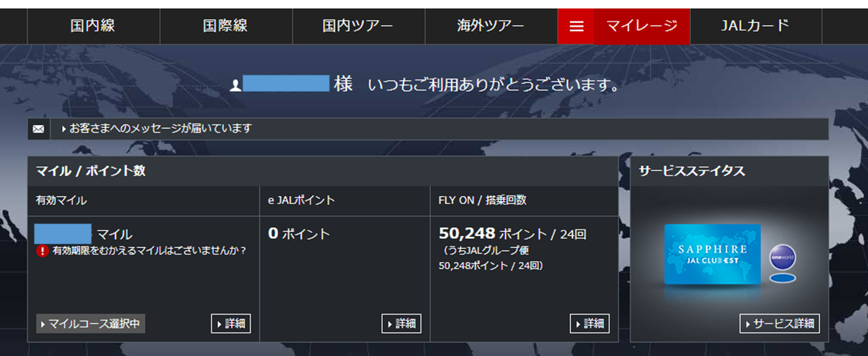Click the うちJALグループ便 text
Viewport: 868px width, 356px height.
point(490,251)
